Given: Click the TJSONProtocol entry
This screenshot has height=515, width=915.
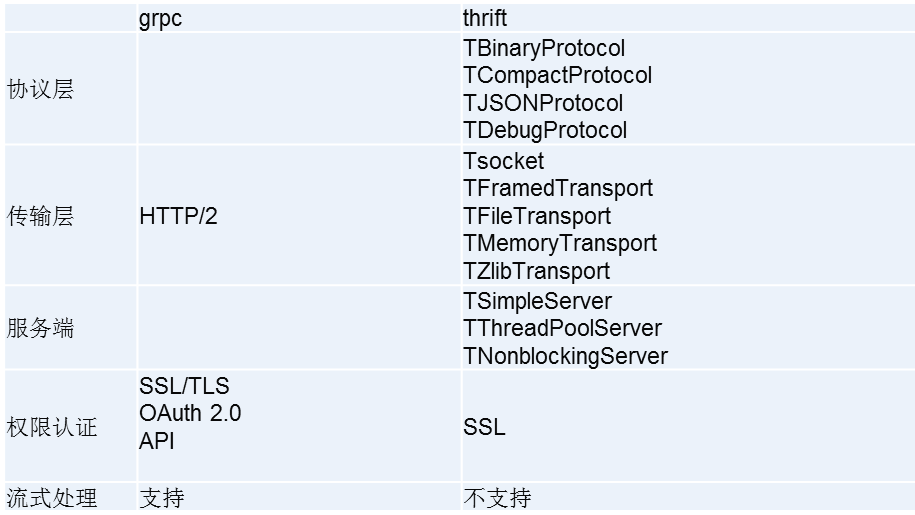Looking at the screenshot, I should pyautogui.click(x=543, y=103).
